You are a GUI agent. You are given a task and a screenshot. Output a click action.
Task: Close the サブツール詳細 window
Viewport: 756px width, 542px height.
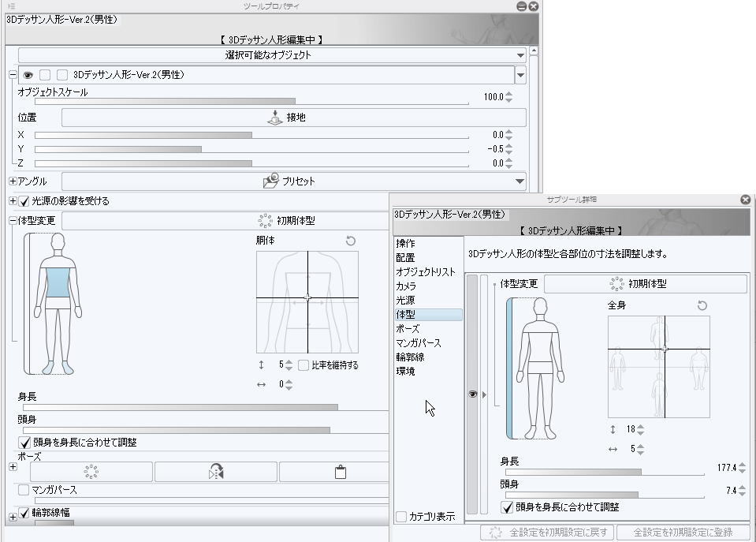pyautogui.click(x=746, y=200)
